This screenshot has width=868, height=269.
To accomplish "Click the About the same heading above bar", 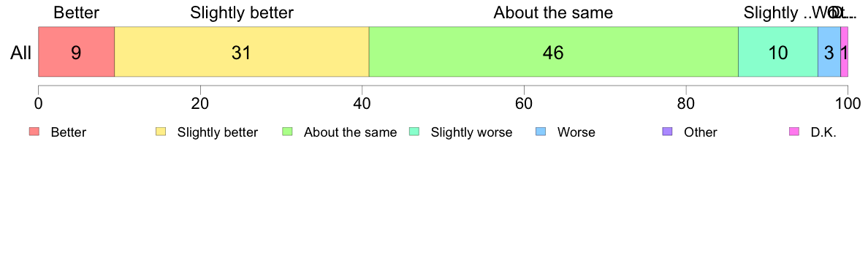I will coord(554,12).
